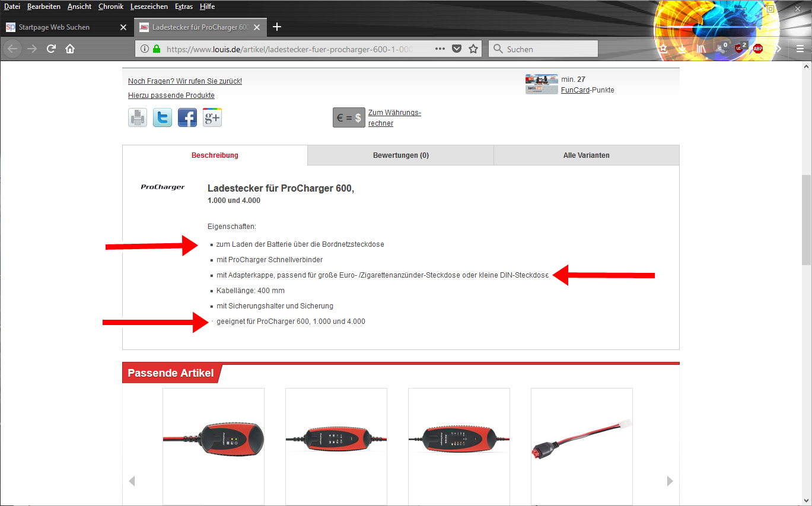Image resolution: width=812 pixels, height=506 pixels.
Task: Follow the 'Hierzu passende Produkte' link
Action: pyautogui.click(x=171, y=96)
